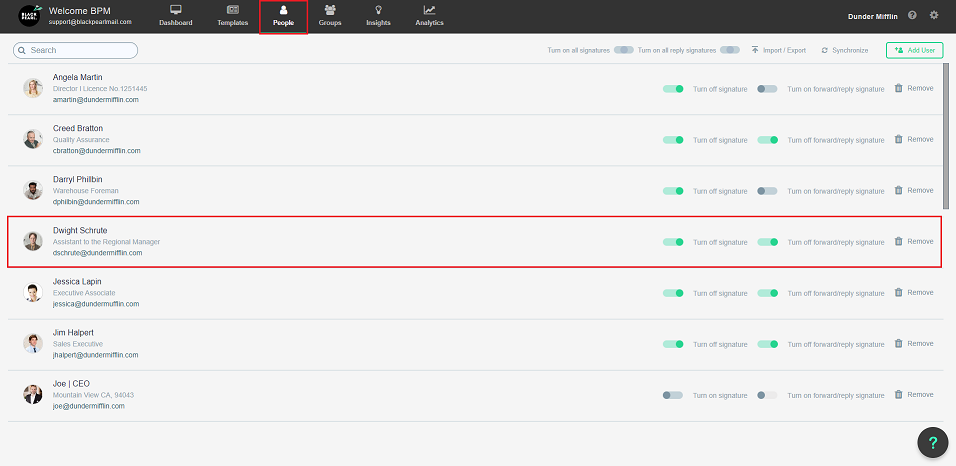956x466 pixels.
Task: Open the green help chat bubble
Action: pos(932,442)
